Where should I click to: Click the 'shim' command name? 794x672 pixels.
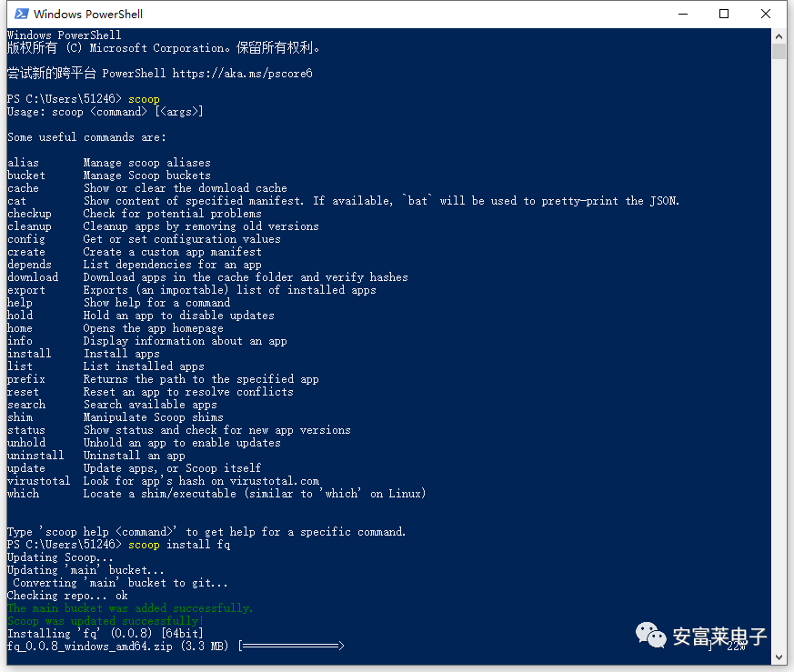tap(20, 417)
